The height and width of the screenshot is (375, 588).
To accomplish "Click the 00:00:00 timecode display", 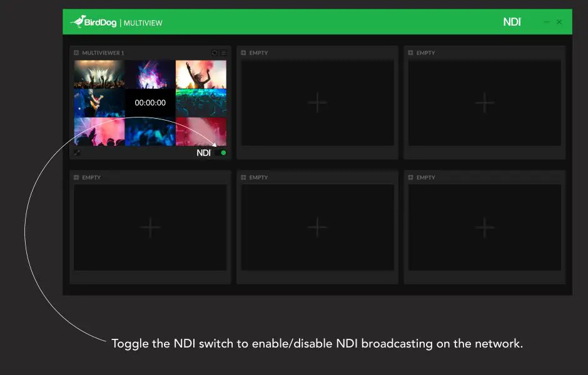I will click(150, 102).
